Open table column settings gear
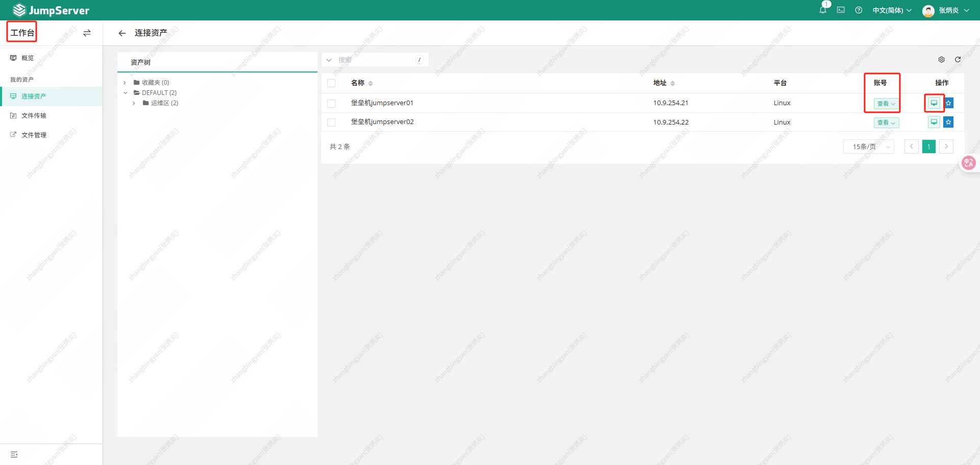 (x=941, y=60)
